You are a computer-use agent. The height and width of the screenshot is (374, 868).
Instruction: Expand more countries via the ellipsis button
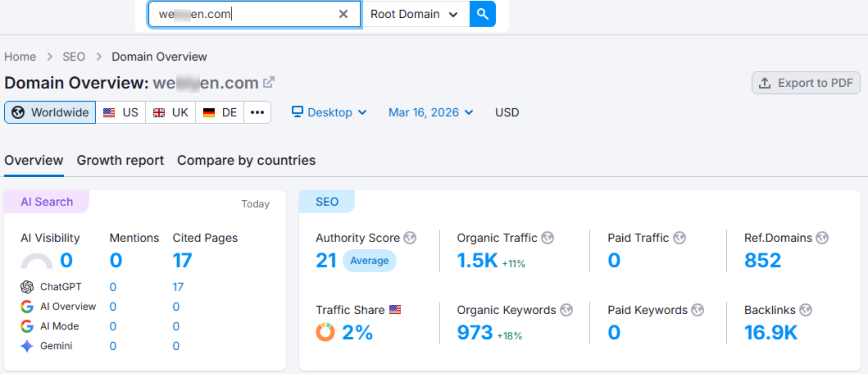[257, 112]
